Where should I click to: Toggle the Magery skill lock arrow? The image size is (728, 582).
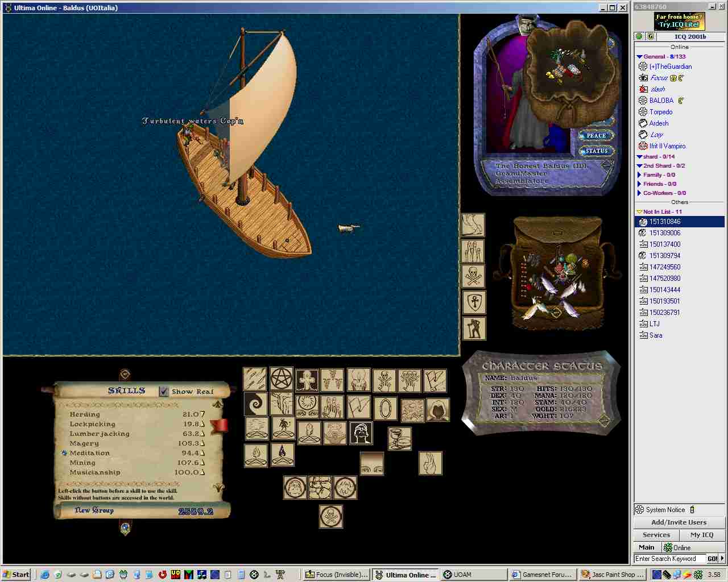point(202,443)
